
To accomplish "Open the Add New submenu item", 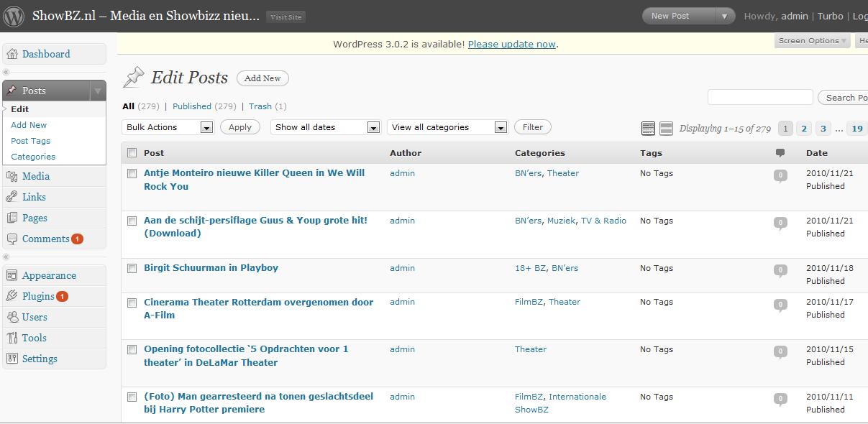I will click(29, 125).
